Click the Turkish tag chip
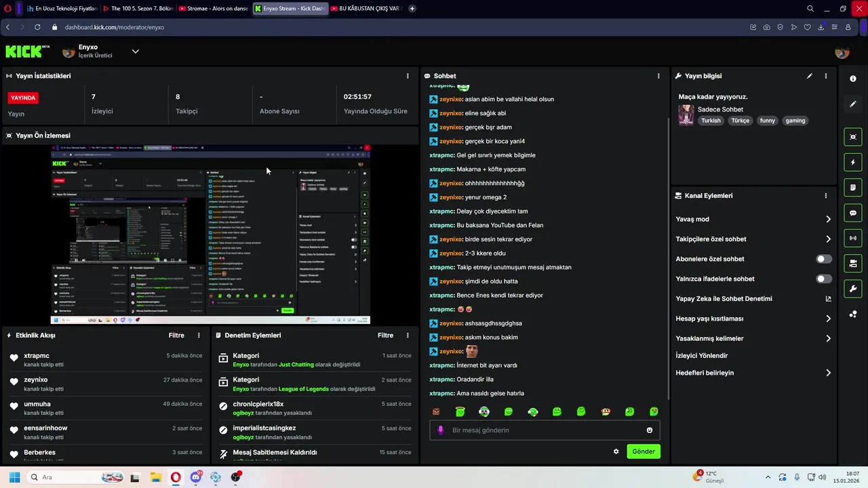The height and width of the screenshot is (488, 868). click(711, 121)
